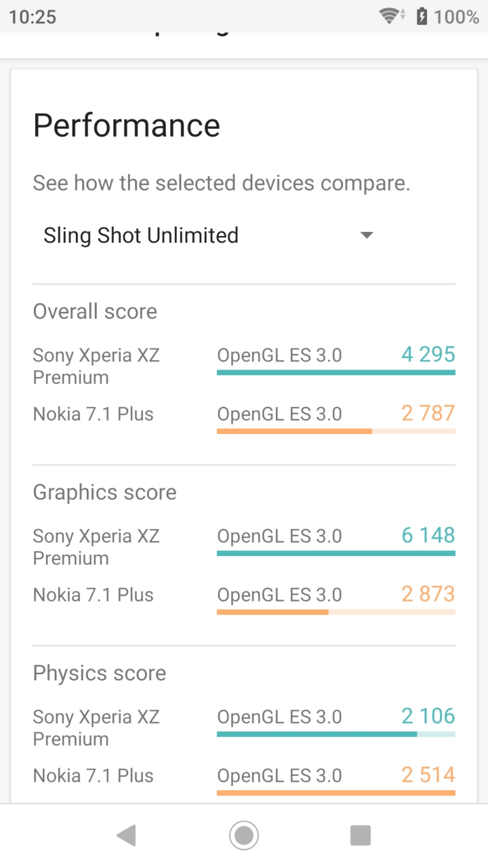The image size is (488, 868).
Task: Tap the Graphics score 6 148 value
Action: coord(428,535)
